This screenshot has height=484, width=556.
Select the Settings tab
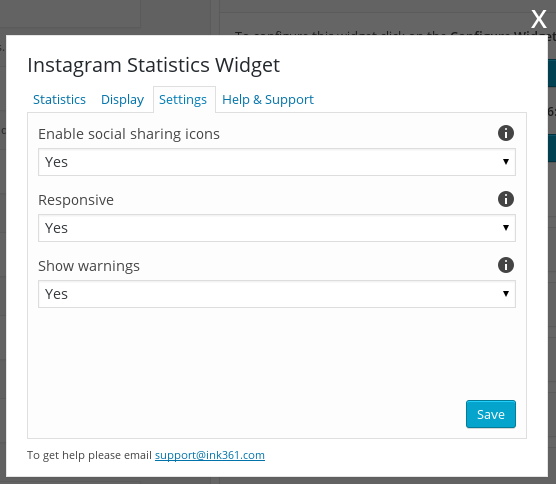pyautogui.click(x=183, y=100)
